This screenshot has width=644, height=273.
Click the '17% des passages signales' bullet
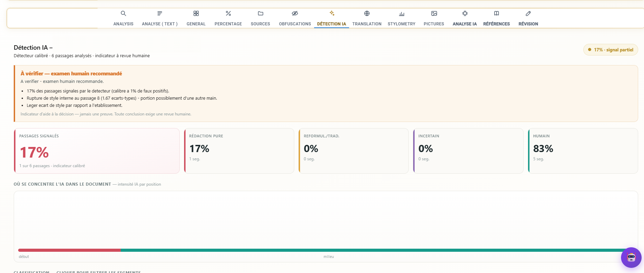click(x=98, y=91)
